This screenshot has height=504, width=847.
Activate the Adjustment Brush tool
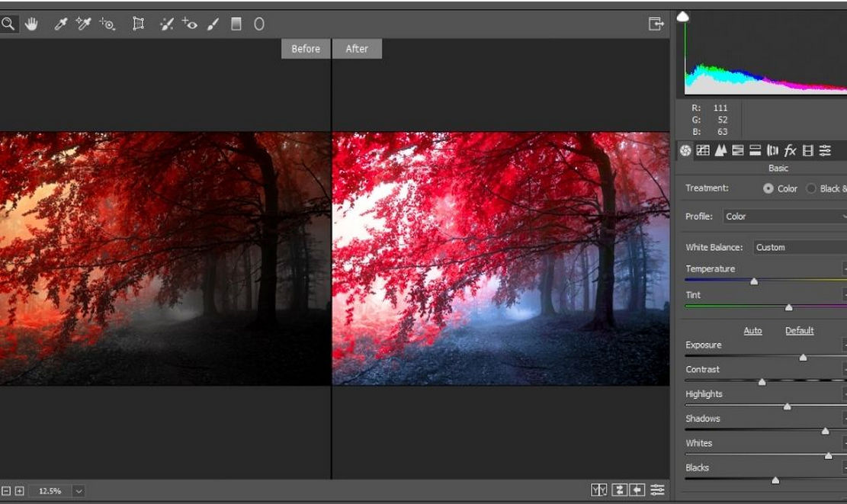click(212, 24)
